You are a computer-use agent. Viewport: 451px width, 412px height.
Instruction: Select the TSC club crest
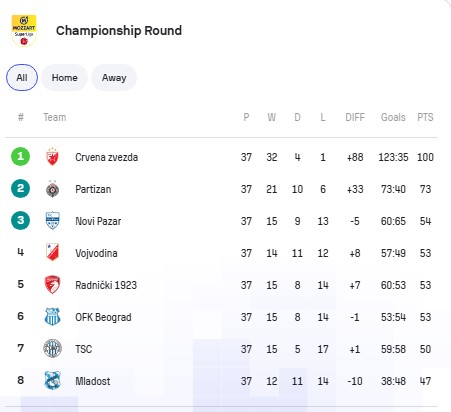click(52, 348)
